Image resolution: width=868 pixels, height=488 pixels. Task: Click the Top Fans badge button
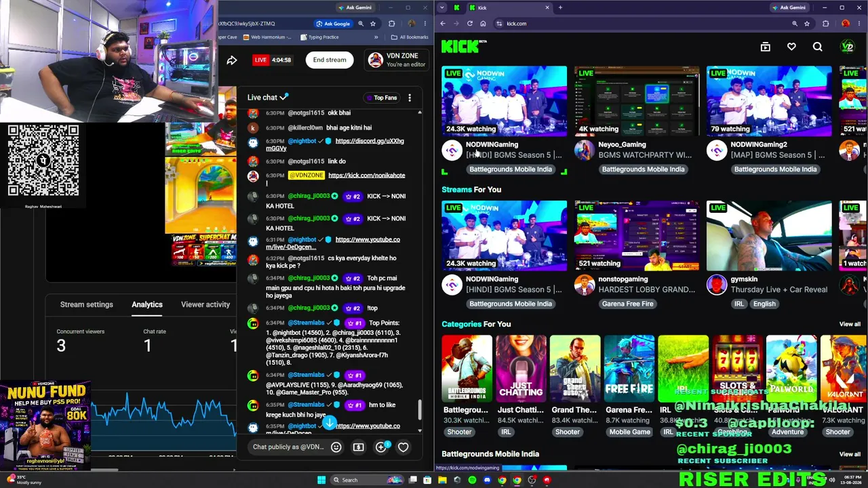382,98
